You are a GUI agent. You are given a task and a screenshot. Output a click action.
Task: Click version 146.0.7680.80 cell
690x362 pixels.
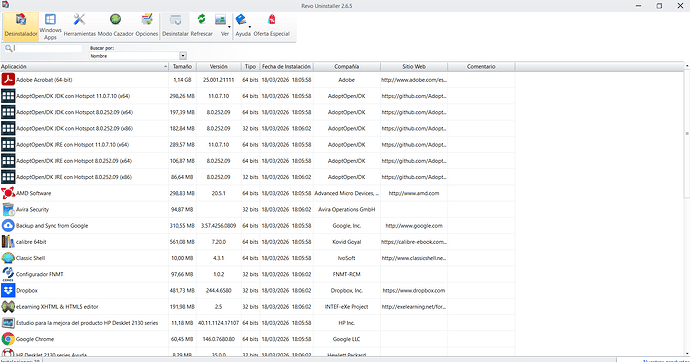pos(219,339)
